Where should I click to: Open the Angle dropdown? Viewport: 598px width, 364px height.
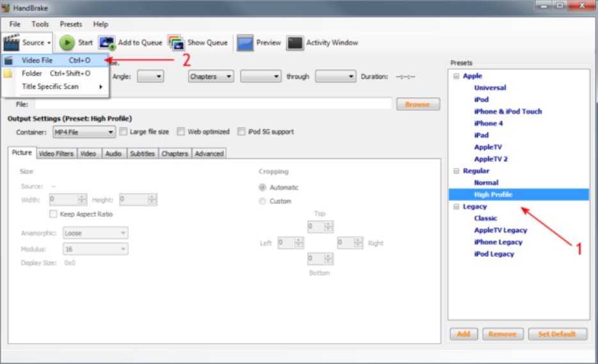[150, 76]
